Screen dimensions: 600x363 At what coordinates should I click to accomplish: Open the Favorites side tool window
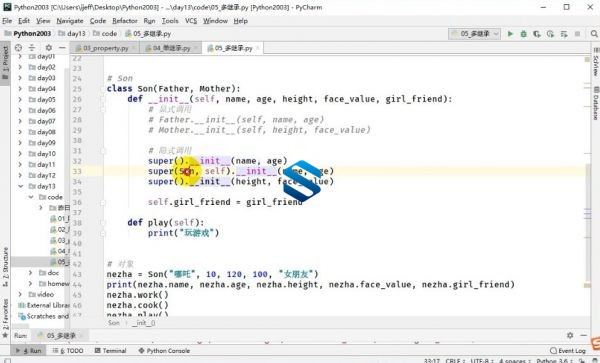(5, 318)
